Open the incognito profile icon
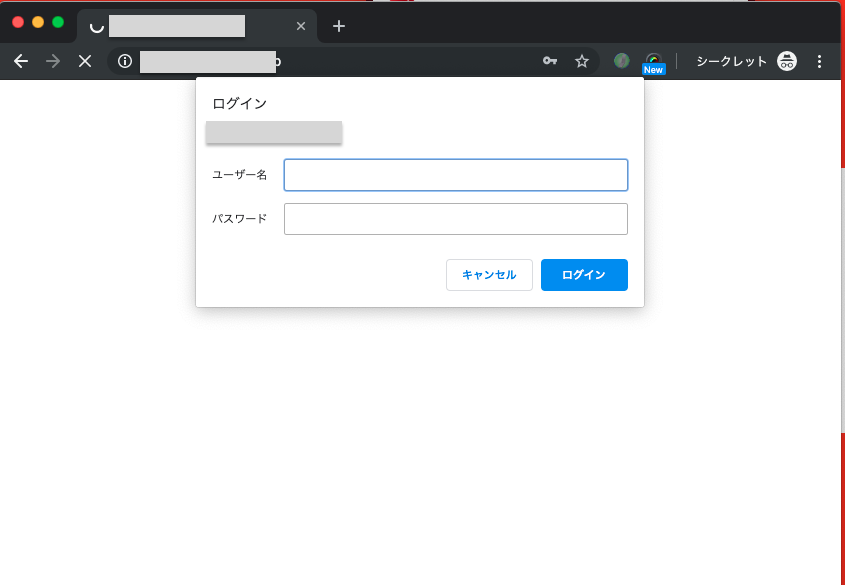 pos(787,62)
